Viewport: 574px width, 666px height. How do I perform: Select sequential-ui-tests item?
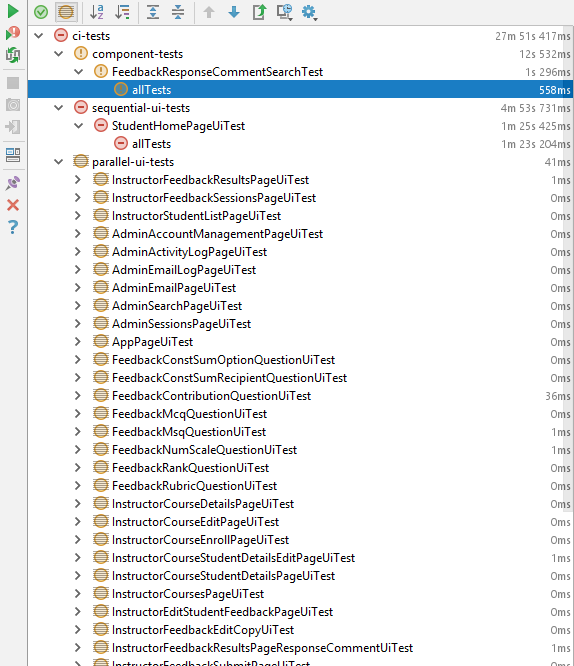300,108
